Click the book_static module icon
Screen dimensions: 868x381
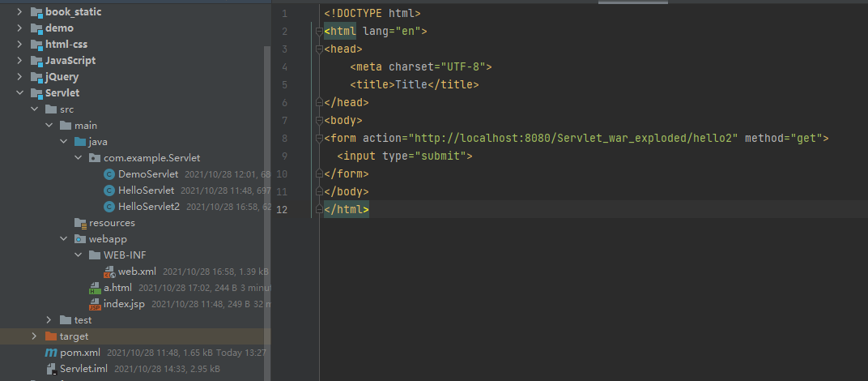coord(36,12)
